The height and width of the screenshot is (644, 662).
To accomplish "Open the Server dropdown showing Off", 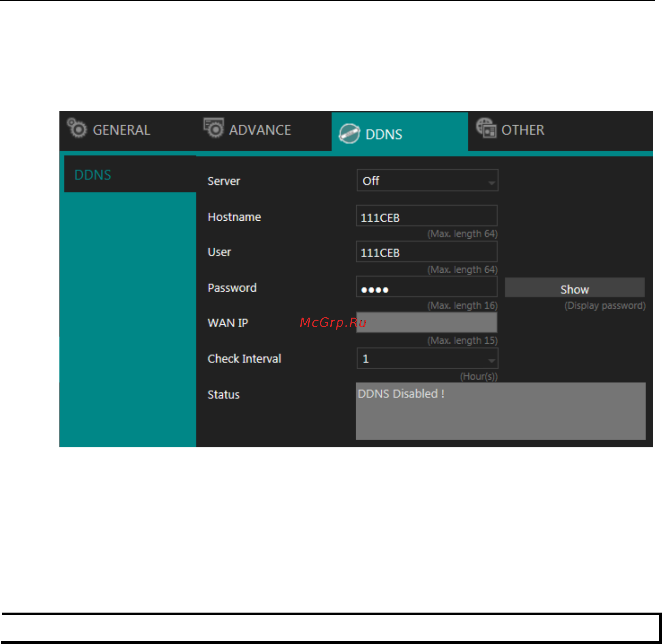I will tap(427, 180).
